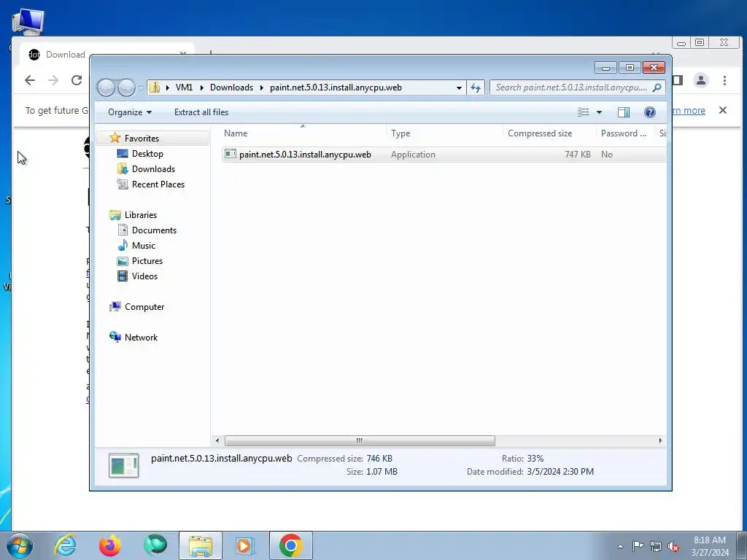Screen dimensions: 747x560
Task: Refresh the folder with address bar refresh icon
Action: click(476, 87)
